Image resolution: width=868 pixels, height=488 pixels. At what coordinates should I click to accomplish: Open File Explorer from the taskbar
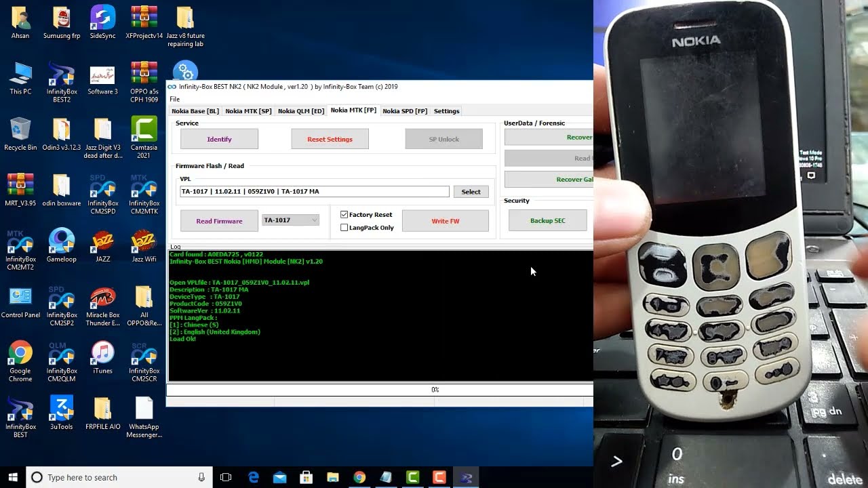click(333, 477)
